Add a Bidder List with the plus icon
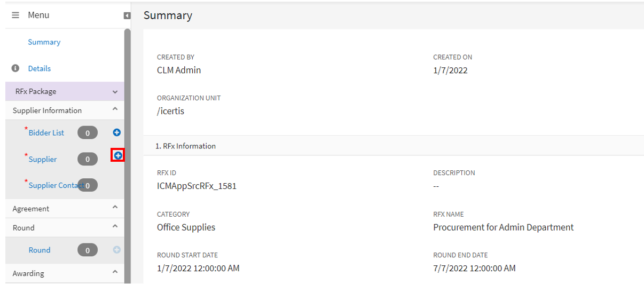 point(117,132)
